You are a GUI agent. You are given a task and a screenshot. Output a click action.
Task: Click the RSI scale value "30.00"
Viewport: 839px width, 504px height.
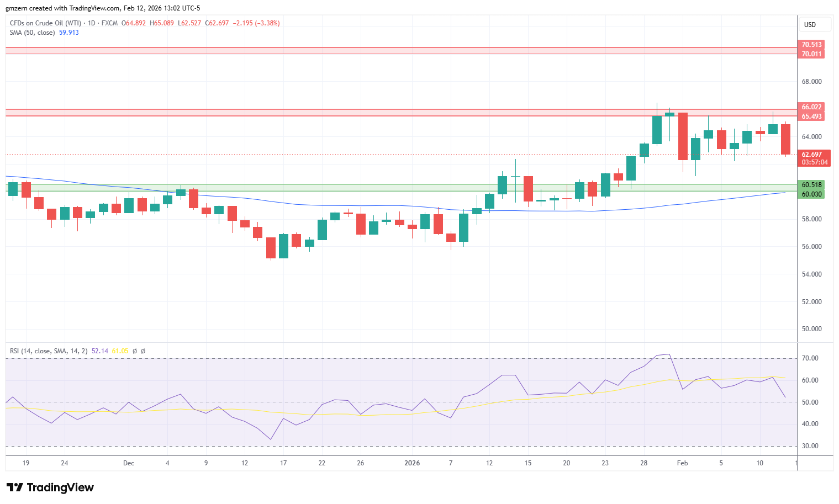coord(810,446)
